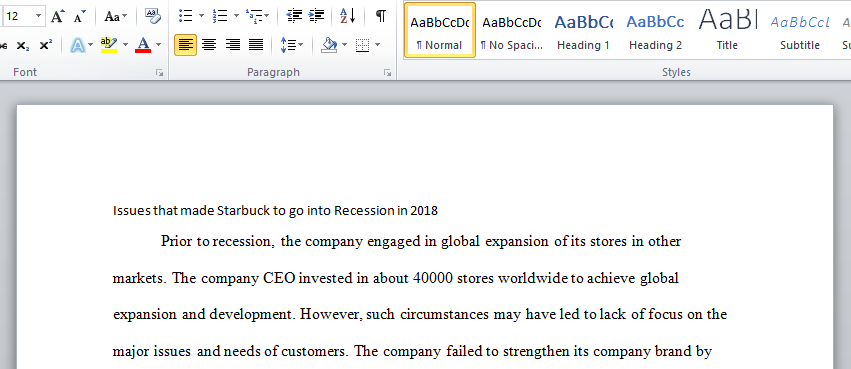Click the Grow Font button
The height and width of the screenshot is (369, 851).
[58, 16]
